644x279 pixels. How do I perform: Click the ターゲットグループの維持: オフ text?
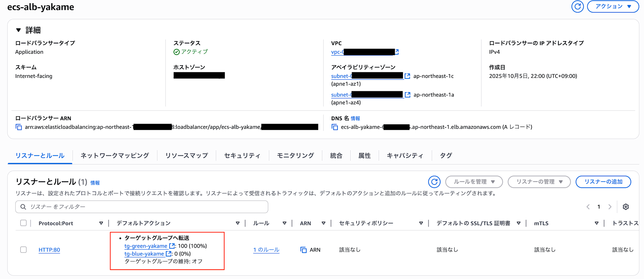(x=164, y=261)
